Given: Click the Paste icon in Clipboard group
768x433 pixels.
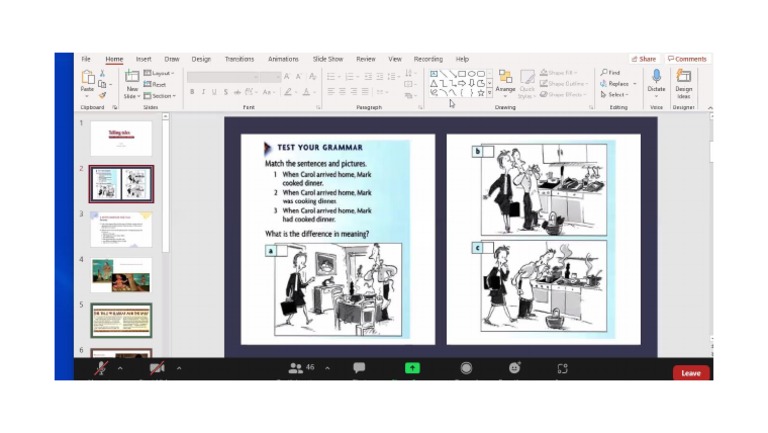Looking at the screenshot, I should pyautogui.click(x=88, y=78).
